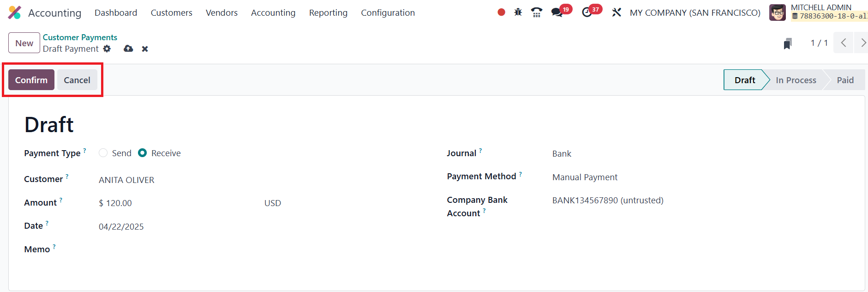Open the conversations icon with 19 badge
This screenshot has height=292, width=868.
(x=557, y=12)
